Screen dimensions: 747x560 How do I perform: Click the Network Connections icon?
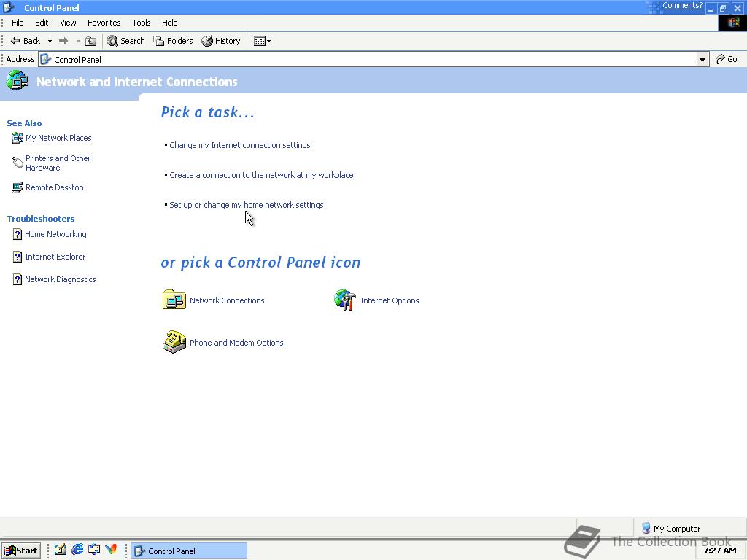(x=174, y=300)
